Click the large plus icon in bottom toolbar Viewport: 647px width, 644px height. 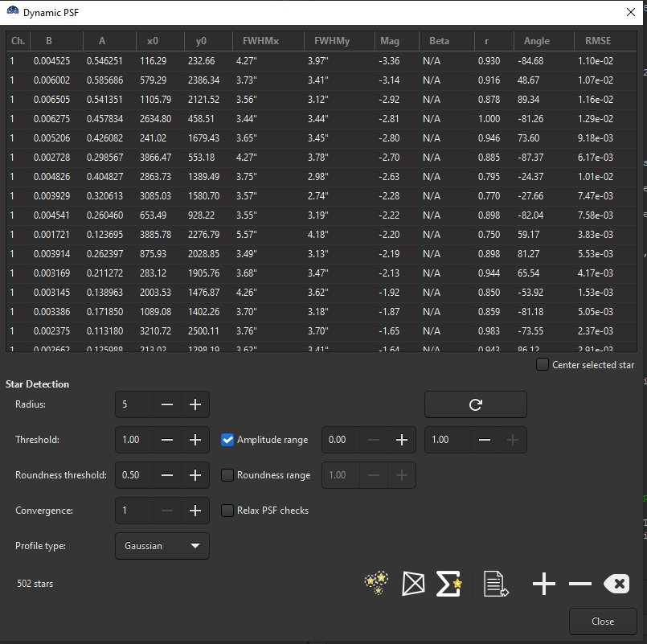(x=544, y=584)
